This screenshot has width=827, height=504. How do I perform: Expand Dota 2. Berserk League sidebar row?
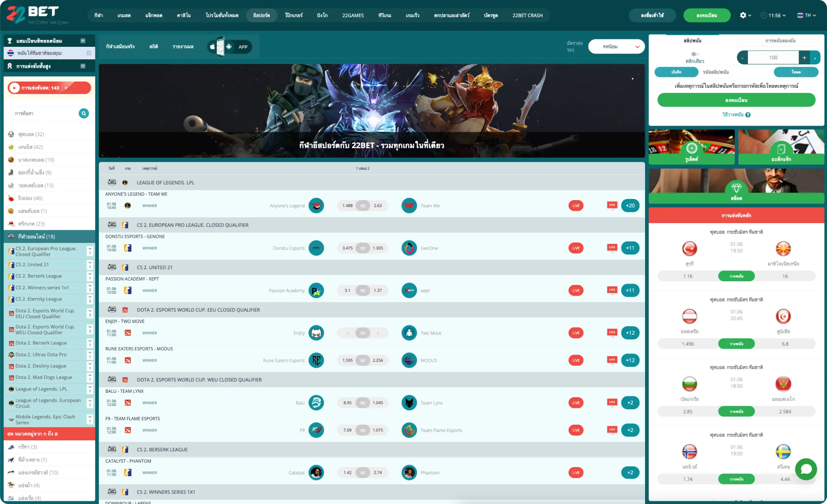pos(90,343)
